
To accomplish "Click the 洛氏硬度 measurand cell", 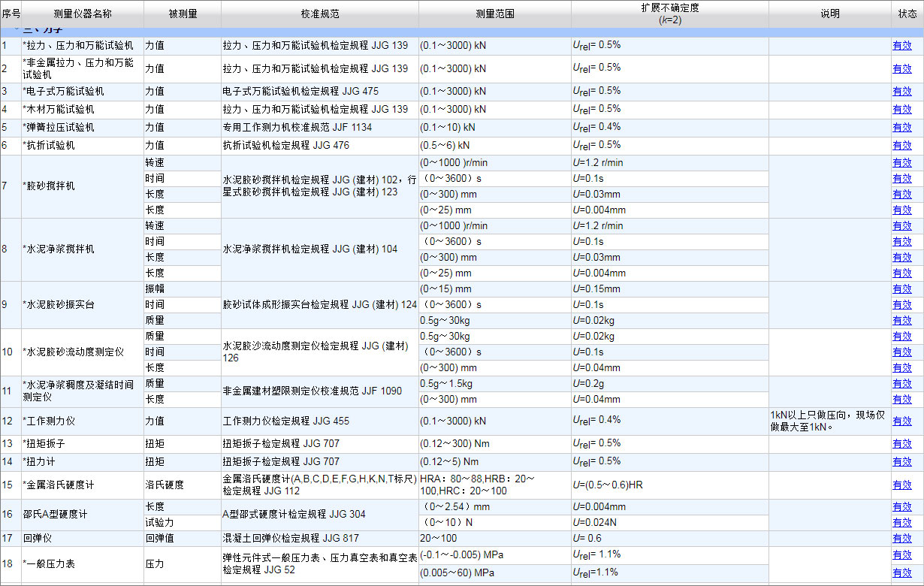I will coord(182,485).
